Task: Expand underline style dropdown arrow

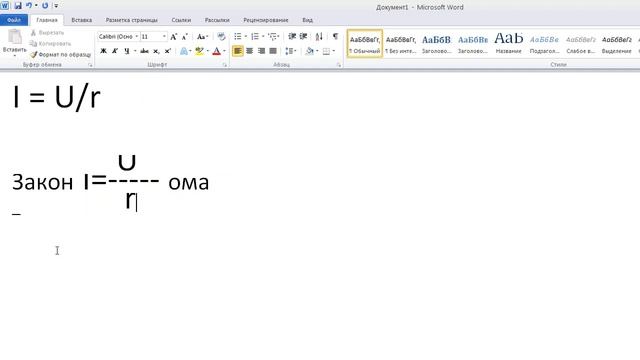Action: pyautogui.click(x=135, y=51)
